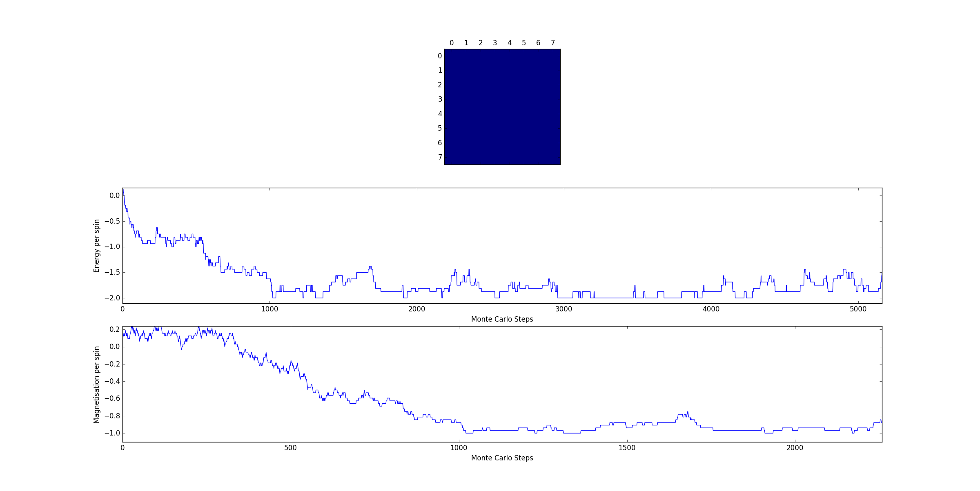Viewport: 980px width, 491px height.
Task: Click the dark blue spin lattice heatmap
Action: (502, 107)
